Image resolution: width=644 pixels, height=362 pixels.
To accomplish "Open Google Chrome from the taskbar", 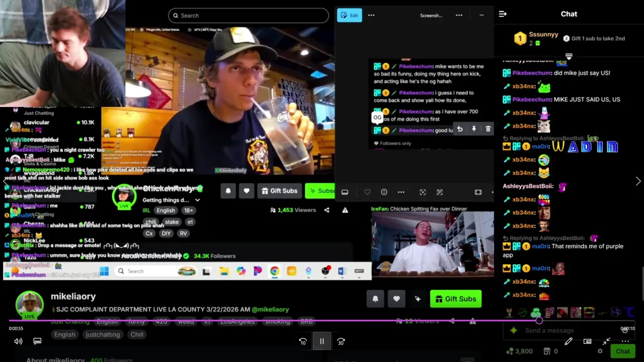I will [x=275, y=271].
